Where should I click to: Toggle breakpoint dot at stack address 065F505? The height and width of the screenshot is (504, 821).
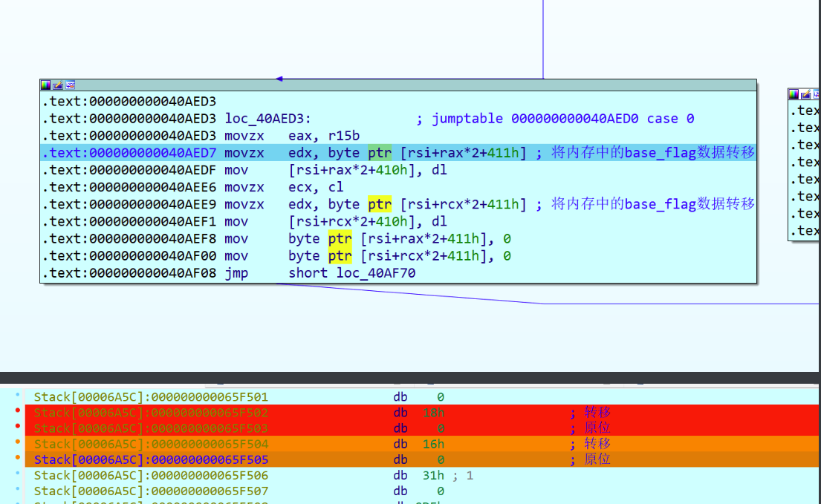[x=18, y=459]
